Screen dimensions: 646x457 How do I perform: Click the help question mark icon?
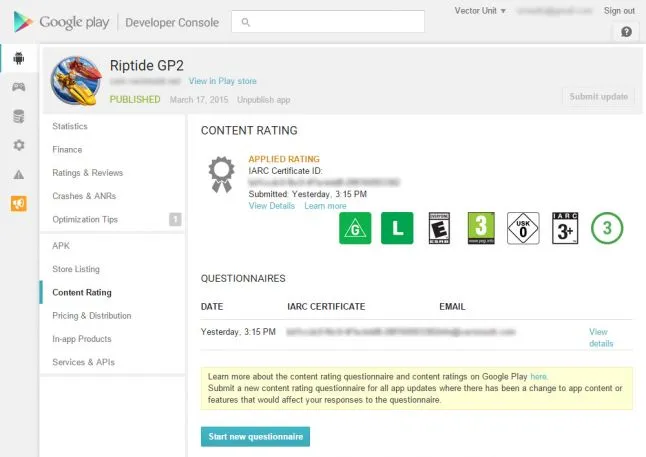(626, 32)
